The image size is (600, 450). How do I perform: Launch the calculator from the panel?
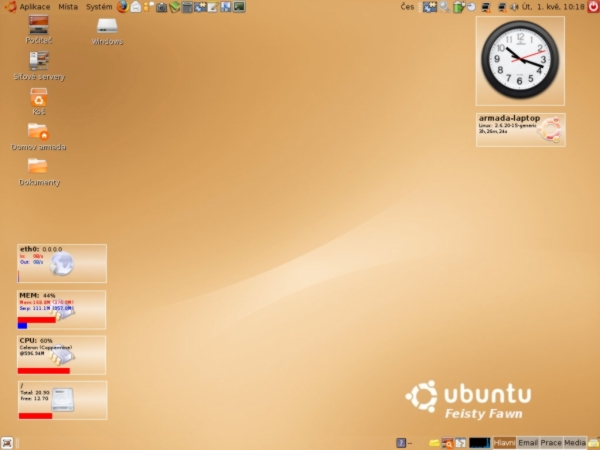[x=187, y=7]
